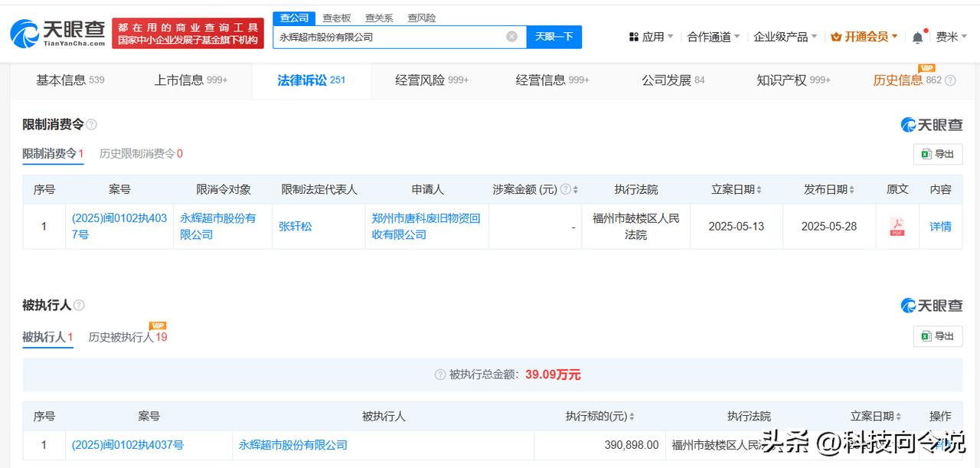Screen dimensions: 980x468
Task: Open 永辉超市股份有限公司 link in 被执行人 table
Action: click(x=293, y=445)
